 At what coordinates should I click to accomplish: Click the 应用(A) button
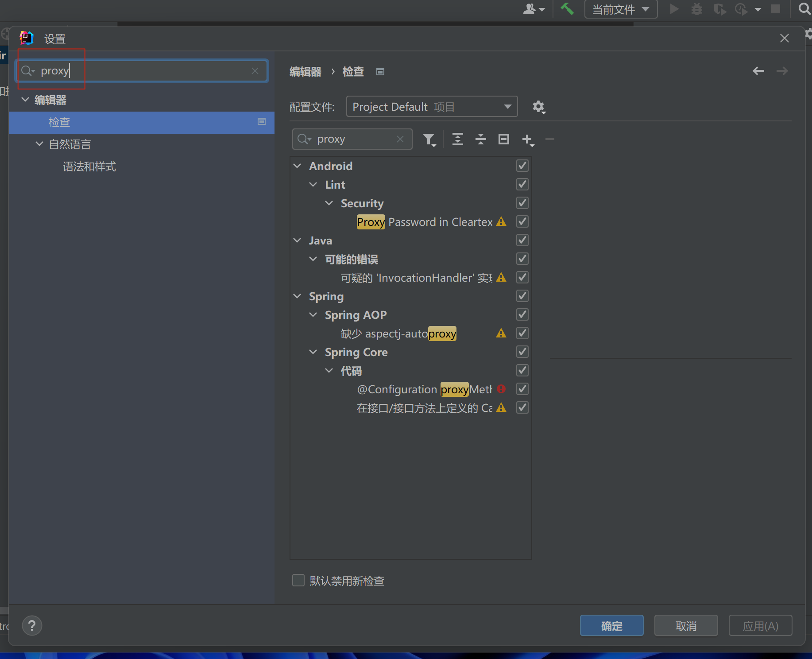[x=760, y=625]
